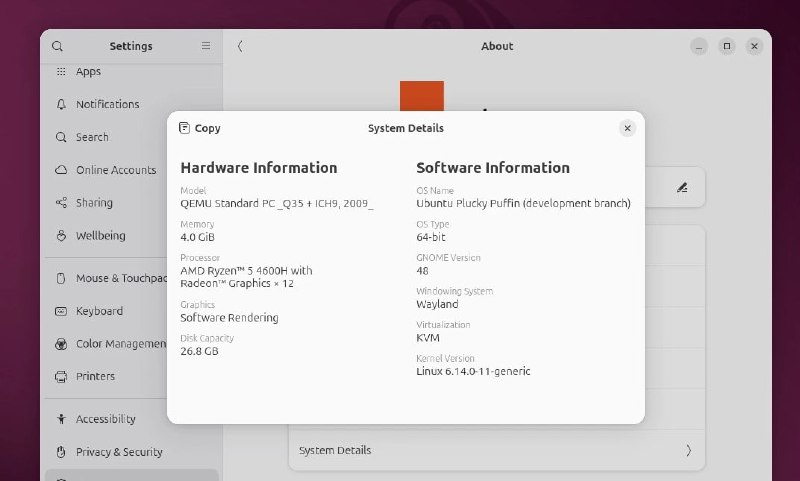Click the Notifications bell icon

(61, 104)
